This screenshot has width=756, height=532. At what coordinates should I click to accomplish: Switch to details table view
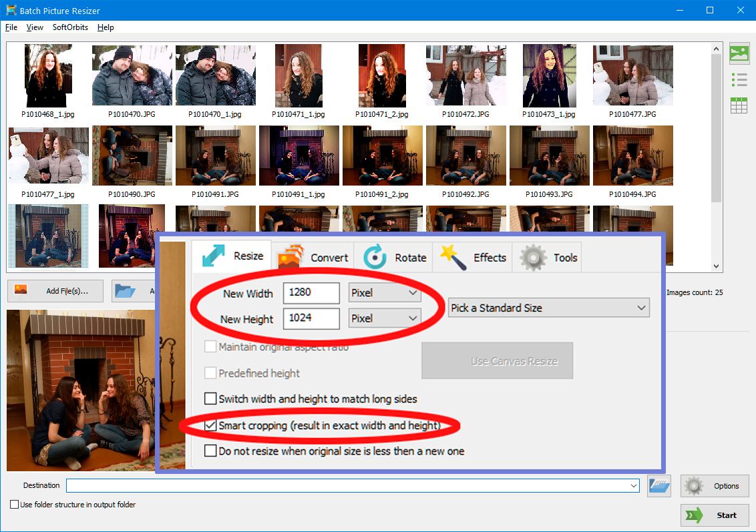(x=739, y=104)
